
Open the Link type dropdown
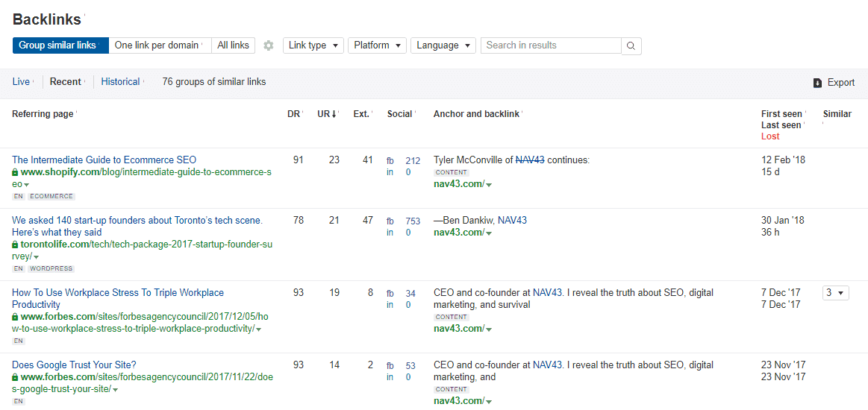click(x=313, y=45)
